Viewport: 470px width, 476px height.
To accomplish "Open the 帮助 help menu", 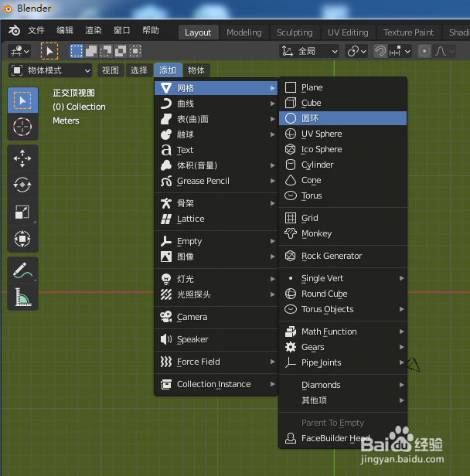I will tap(151, 30).
